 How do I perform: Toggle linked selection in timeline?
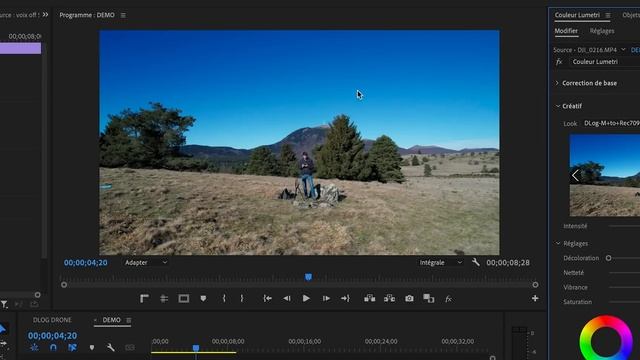tap(72, 347)
